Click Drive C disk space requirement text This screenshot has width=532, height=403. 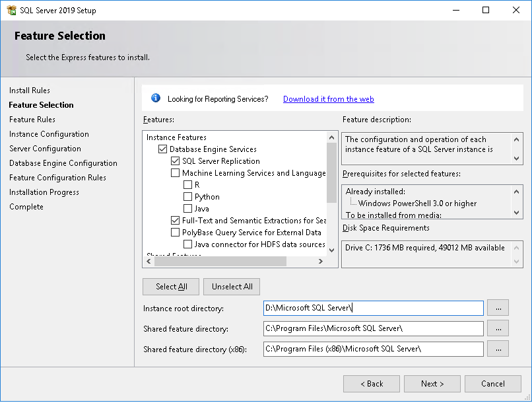click(x=425, y=248)
